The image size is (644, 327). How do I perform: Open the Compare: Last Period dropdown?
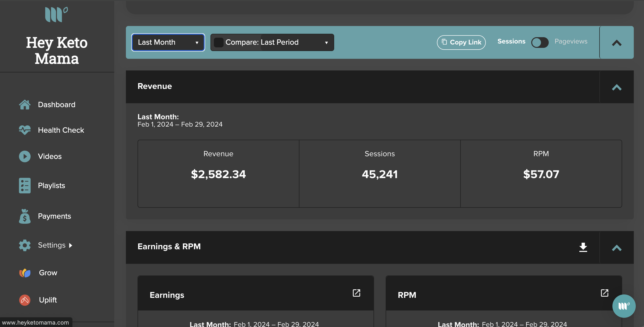pyautogui.click(x=297, y=42)
